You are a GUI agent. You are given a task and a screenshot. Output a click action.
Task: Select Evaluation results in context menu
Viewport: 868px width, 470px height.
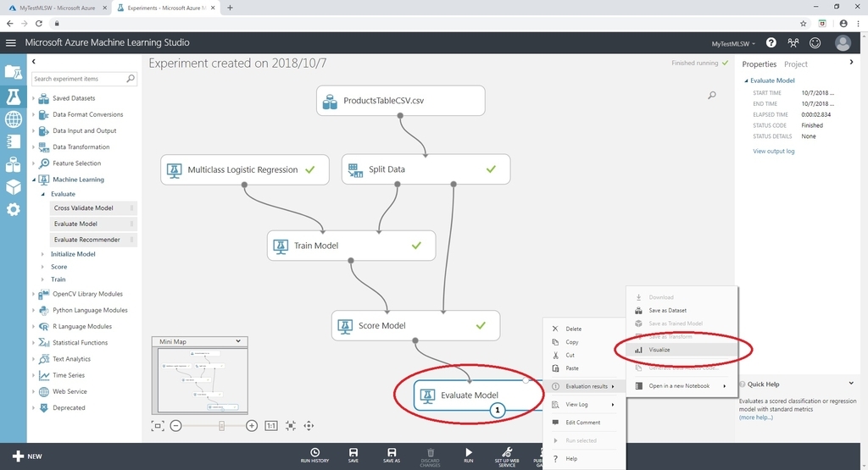coord(585,386)
